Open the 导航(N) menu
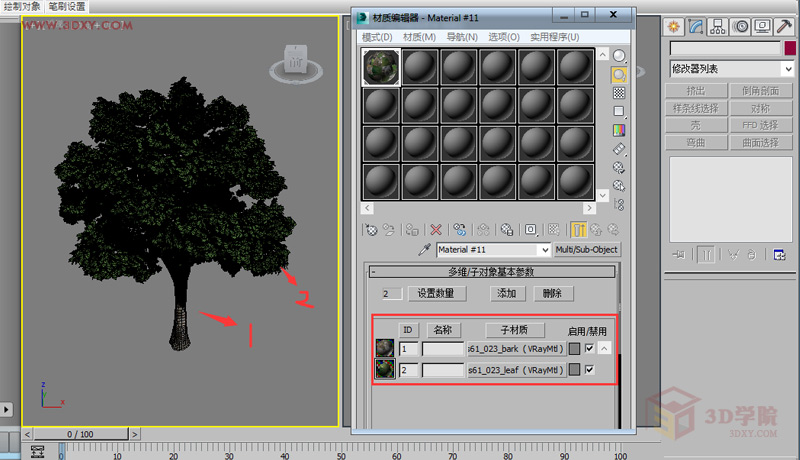 point(462,37)
